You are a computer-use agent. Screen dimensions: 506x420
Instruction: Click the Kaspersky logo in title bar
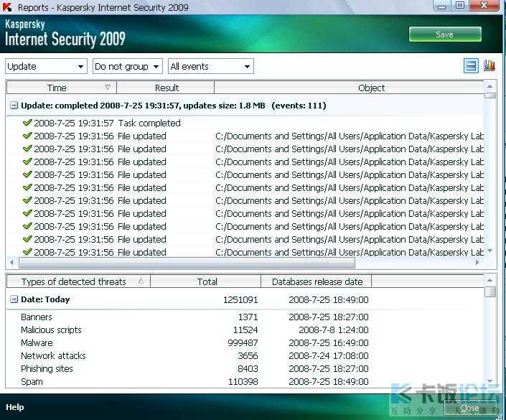7,6
